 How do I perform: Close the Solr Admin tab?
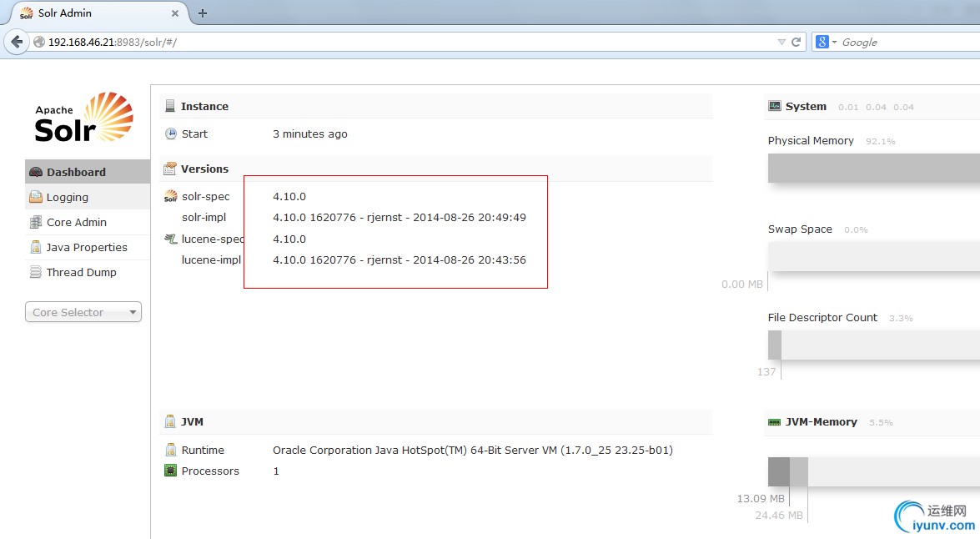pyautogui.click(x=175, y=13)
